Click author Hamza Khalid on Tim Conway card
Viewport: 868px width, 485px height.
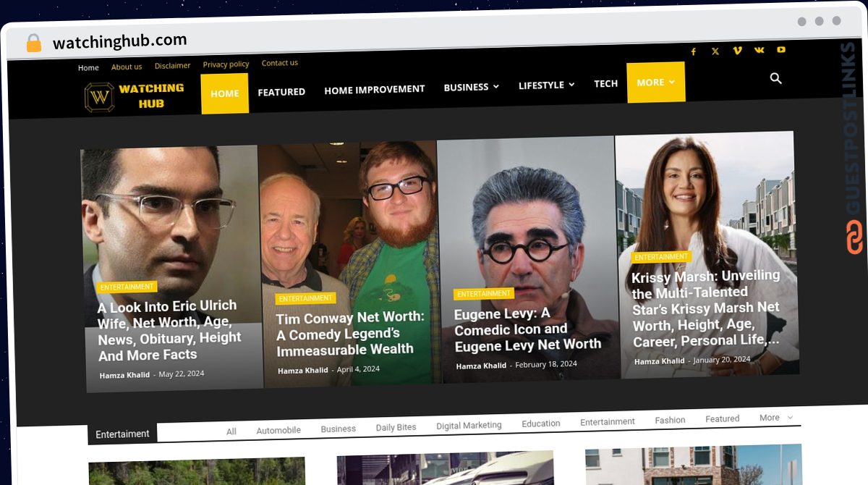point(303,371)
